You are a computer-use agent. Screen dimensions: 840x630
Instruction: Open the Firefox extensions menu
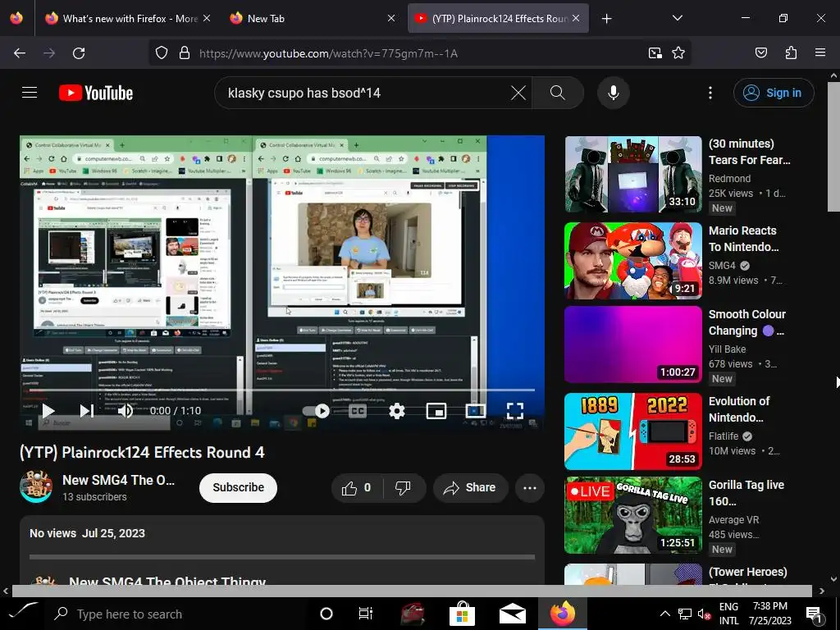[791, 53]
